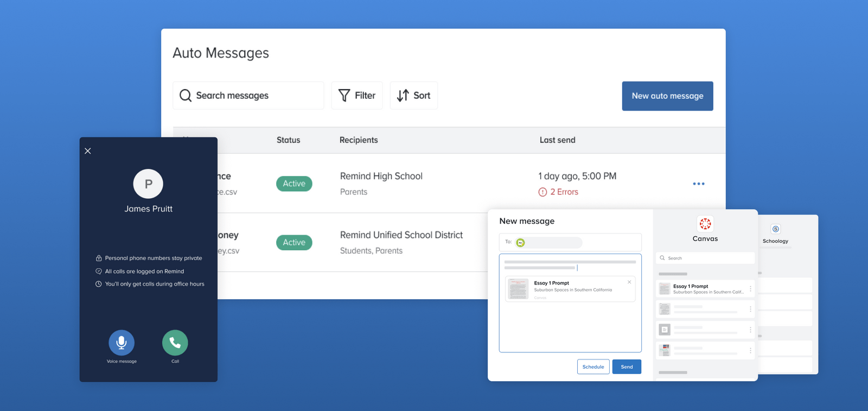Click 'Remind High School' recipient text

(x=381, y=176)
